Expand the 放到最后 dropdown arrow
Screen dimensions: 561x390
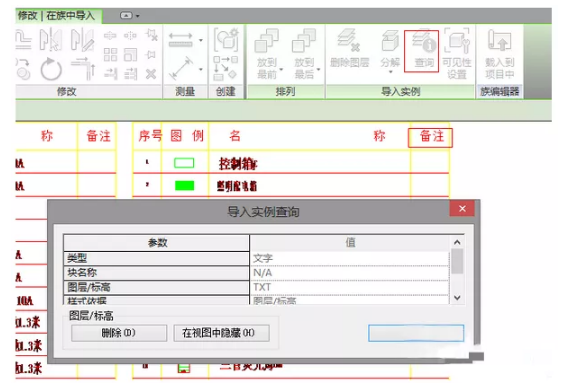[318, 69]
